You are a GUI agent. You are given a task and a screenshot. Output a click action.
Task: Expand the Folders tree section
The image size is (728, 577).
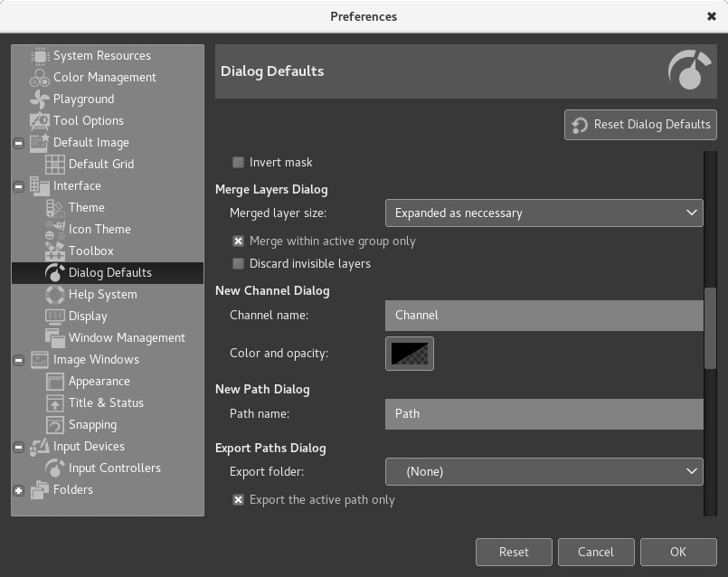(19, 489)
